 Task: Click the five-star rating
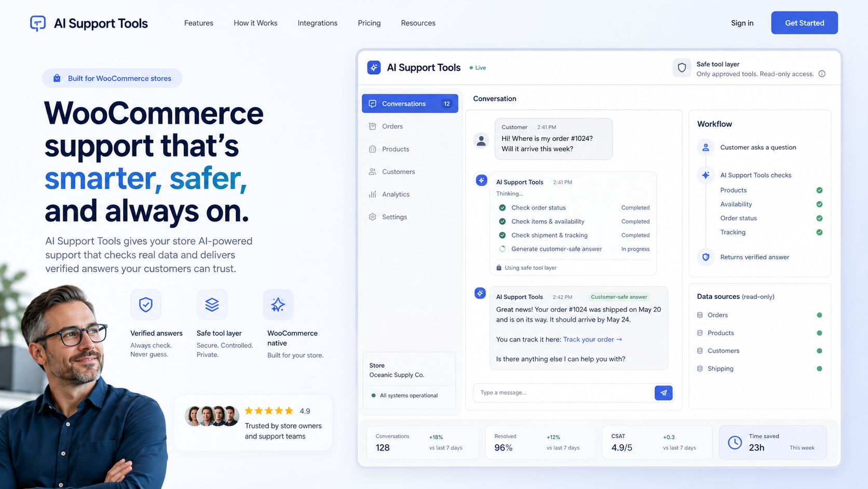(x=269, y=411)
